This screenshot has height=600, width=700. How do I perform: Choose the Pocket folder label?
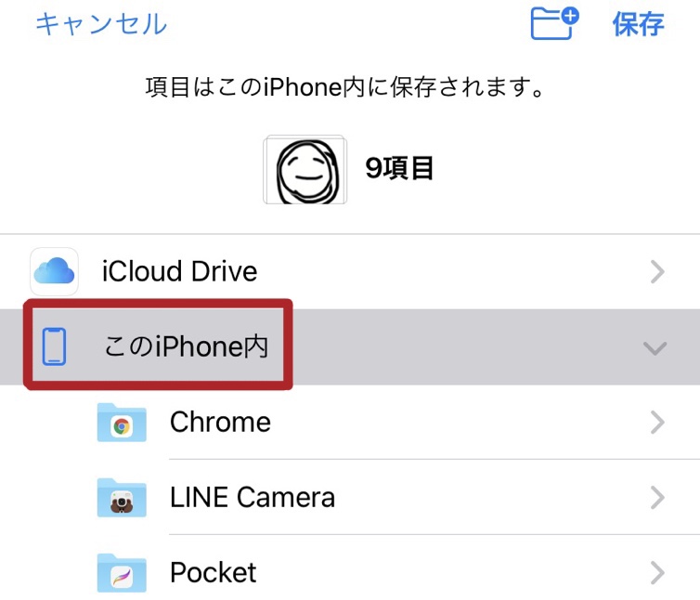coord(214,572)
